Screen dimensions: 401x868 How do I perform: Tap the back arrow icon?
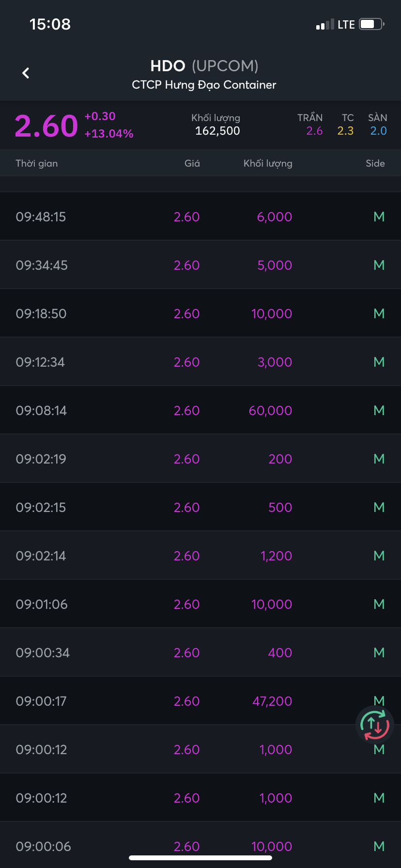point(26,73)
